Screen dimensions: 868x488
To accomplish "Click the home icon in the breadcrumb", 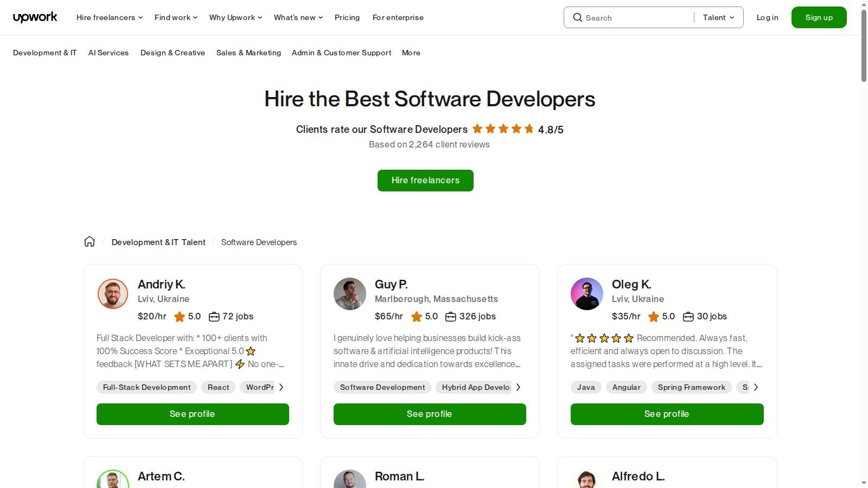I will click(89, 241).
